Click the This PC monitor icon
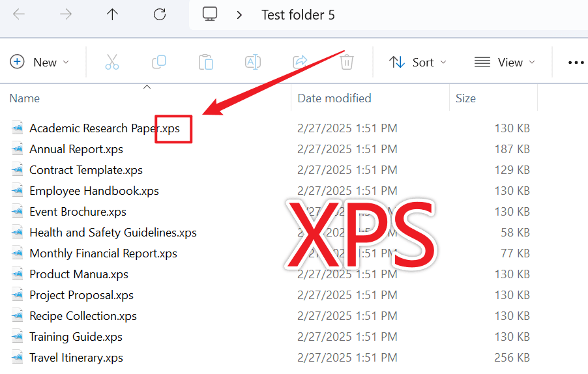This screenshot has height=374, width=588. (210, 14)
